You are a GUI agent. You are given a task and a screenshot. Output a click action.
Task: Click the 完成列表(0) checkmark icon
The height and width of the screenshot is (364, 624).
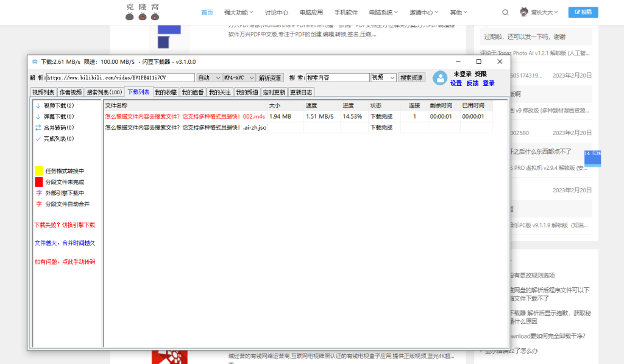(x=38, y=139)
